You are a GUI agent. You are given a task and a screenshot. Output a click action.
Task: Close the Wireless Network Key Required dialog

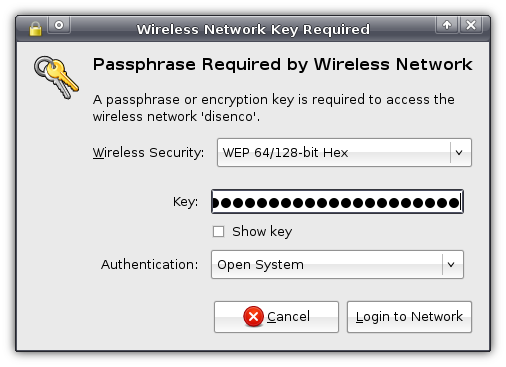click(x=471, y=25)
